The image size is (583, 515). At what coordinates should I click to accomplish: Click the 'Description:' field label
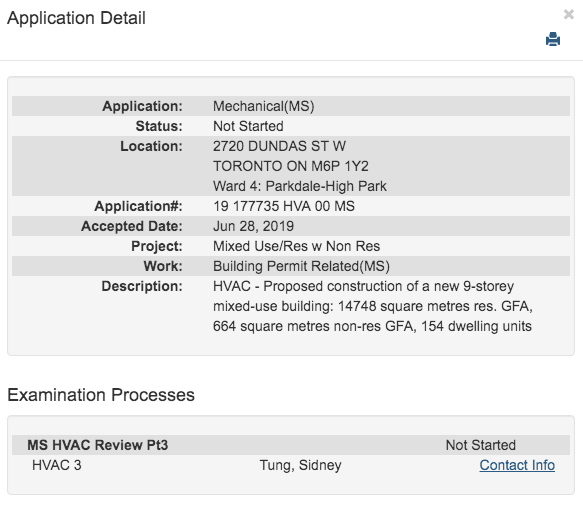(x=142, y=286)
